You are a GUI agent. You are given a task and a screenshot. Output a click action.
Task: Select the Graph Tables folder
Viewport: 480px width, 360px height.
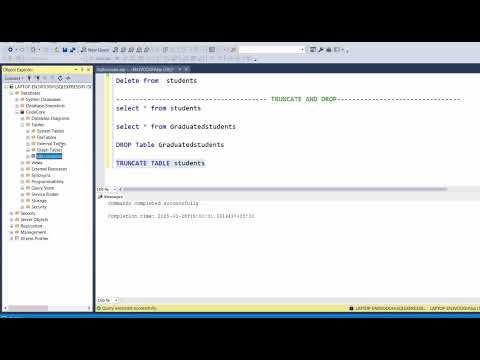[49, 150]
